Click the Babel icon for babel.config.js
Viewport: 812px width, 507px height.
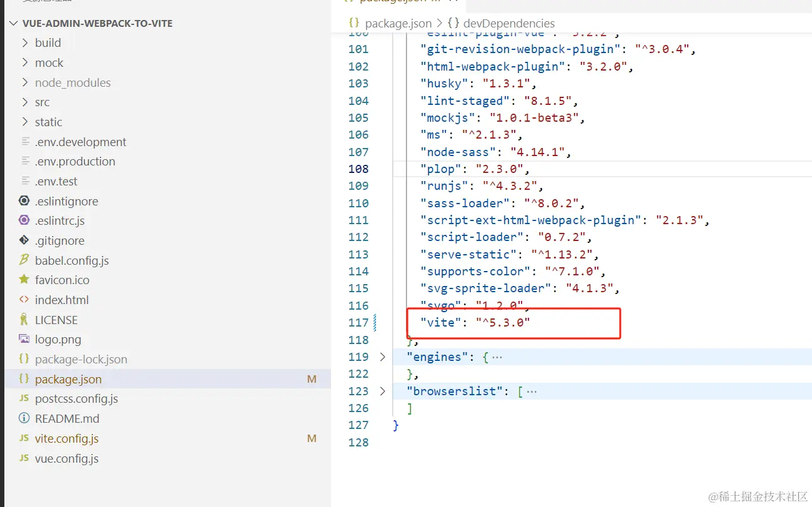click(x=24, y=260)
